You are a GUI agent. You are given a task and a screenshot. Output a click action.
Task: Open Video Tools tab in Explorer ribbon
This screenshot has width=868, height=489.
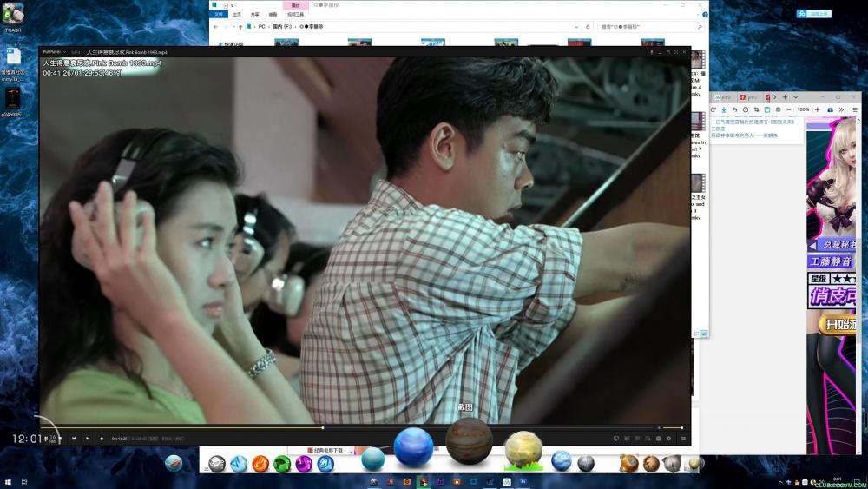[296, 14]
